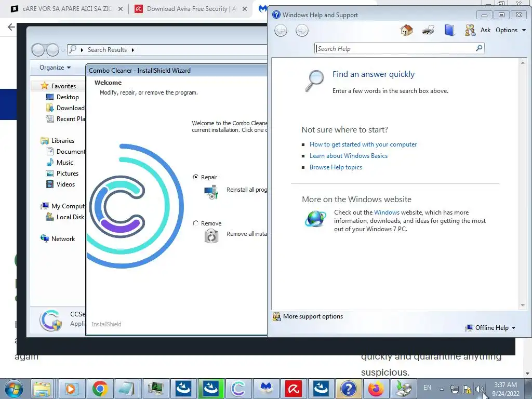Open Task Manager monitor icon on taskbar
This screenshot has height=399, width=532.
(155, 389)
